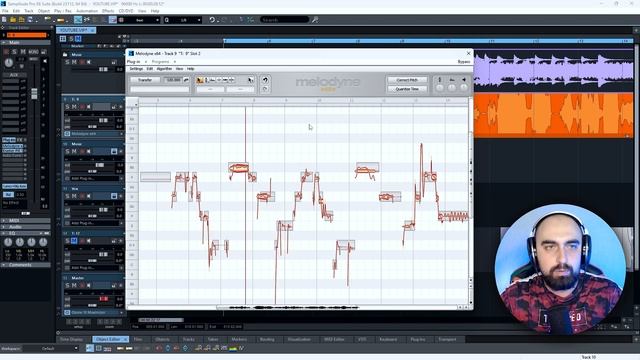
Task: Click Melodyne's redo arrow icon
Action: pos(265,89)
